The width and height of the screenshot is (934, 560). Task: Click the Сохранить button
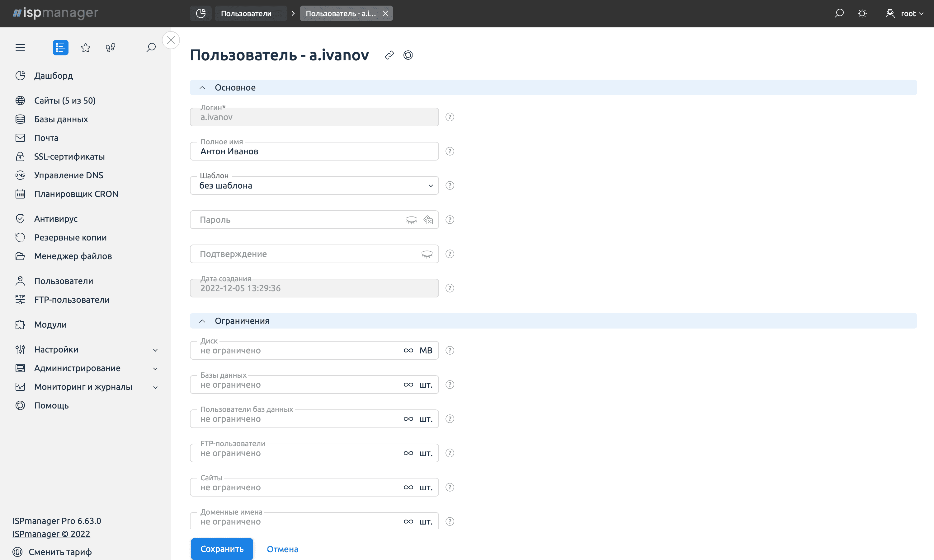[x=222, y=549]
